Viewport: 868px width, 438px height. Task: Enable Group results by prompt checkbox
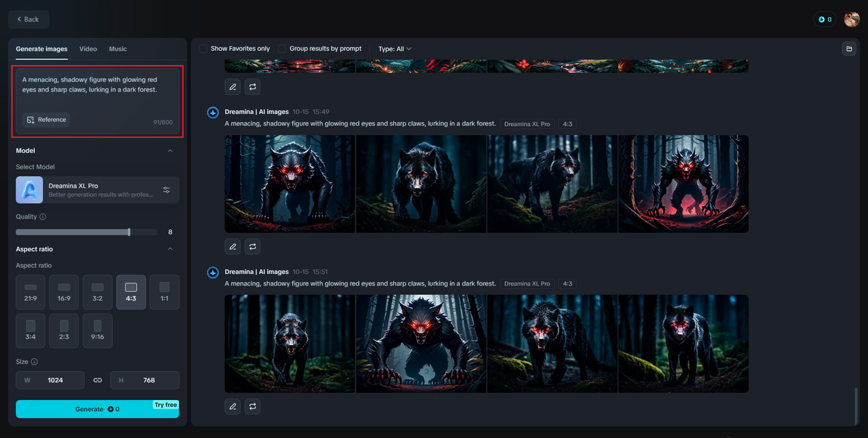282,49
